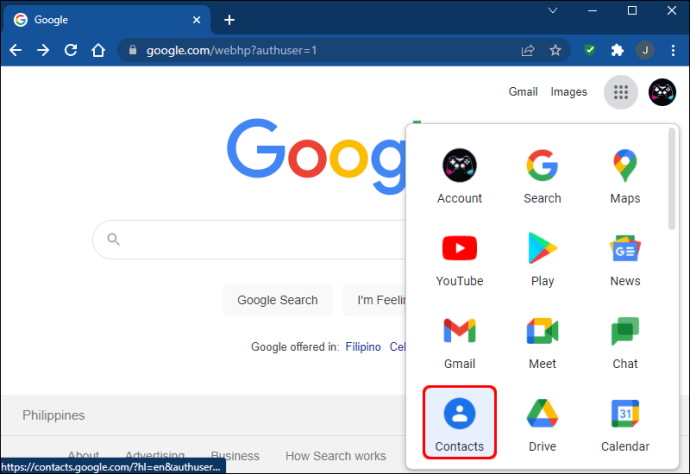Open Google Drive from apps grid
The width and height of the screenshot is (690, 474).
(x=542, y=425)
